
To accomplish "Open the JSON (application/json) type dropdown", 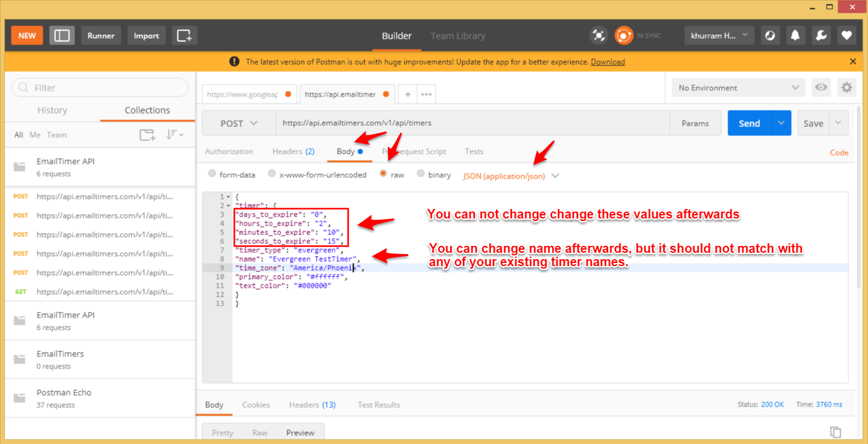I will [x=511, y=176].
